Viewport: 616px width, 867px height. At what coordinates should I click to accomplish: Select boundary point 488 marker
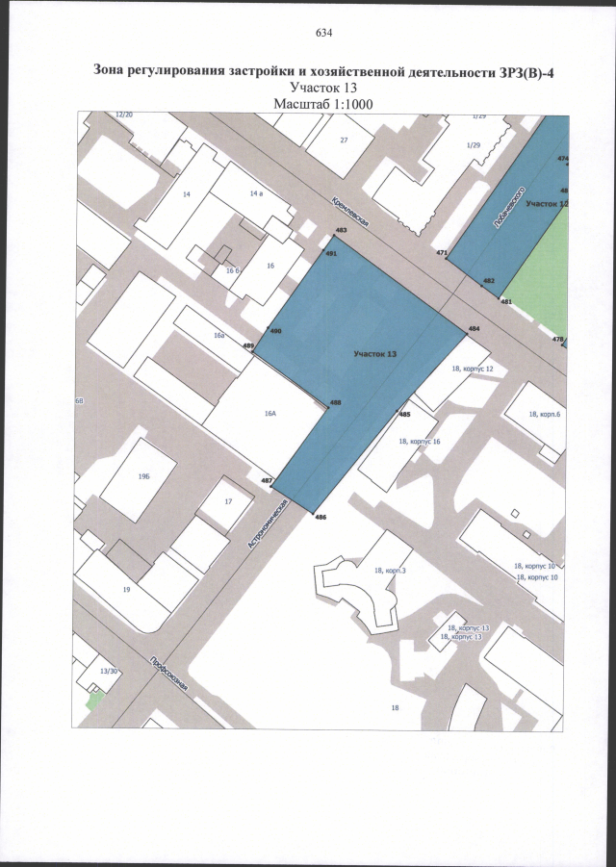point(328,407)
